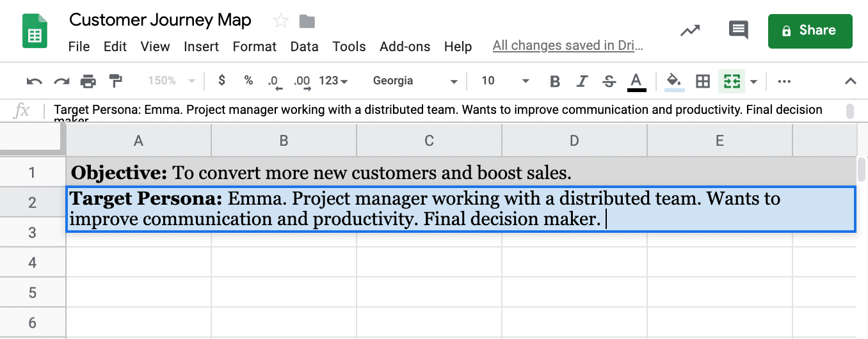Click the undo arrow icon
This screenshot has width=868, height=339.
pyautogui.click(x=34, y=81)
